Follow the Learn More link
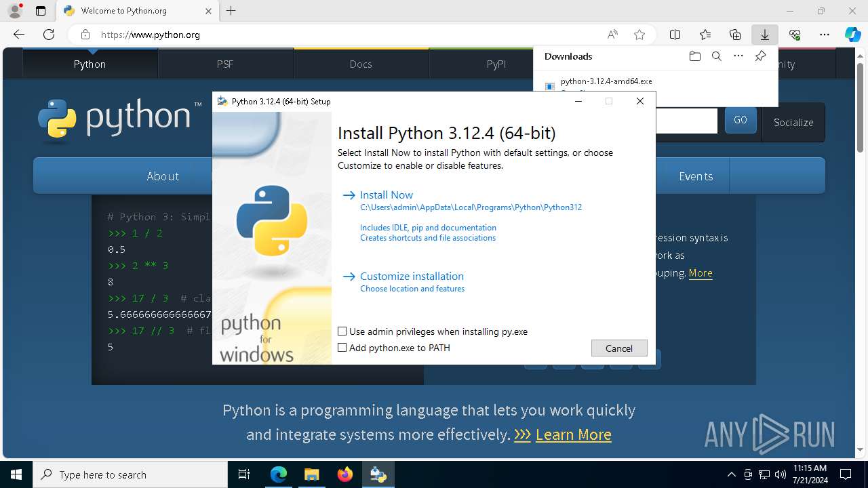The height and width of the screenshot is (488, 868). click(573, 434)
